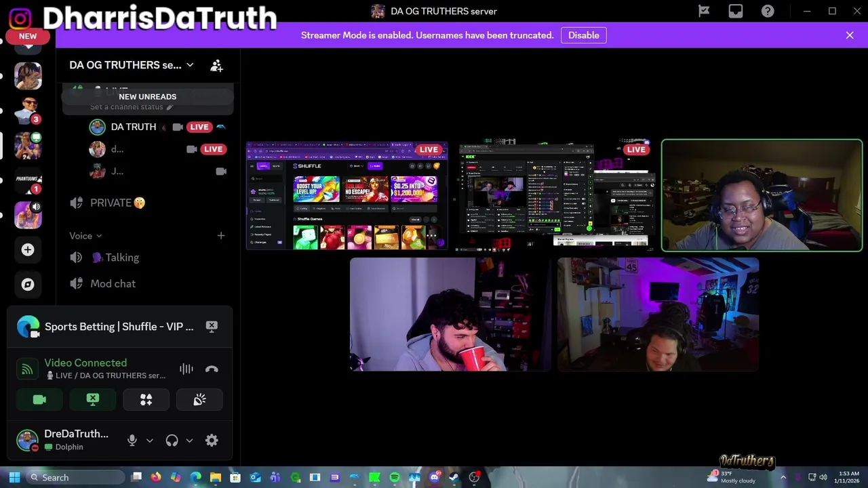The width and height of the screenshot is (868, 488).
Task: Open topmost server avatar in sidebar
Action: 28,76
